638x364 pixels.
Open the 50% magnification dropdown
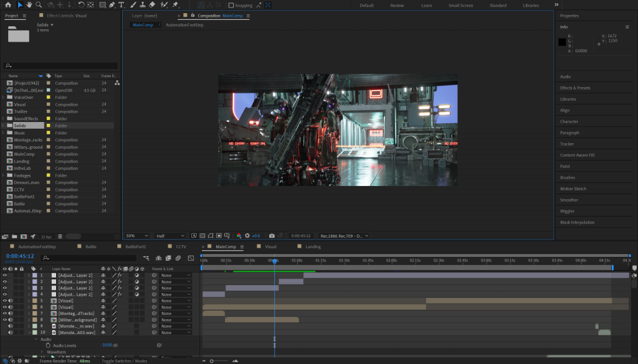click(x=137, y=236)
